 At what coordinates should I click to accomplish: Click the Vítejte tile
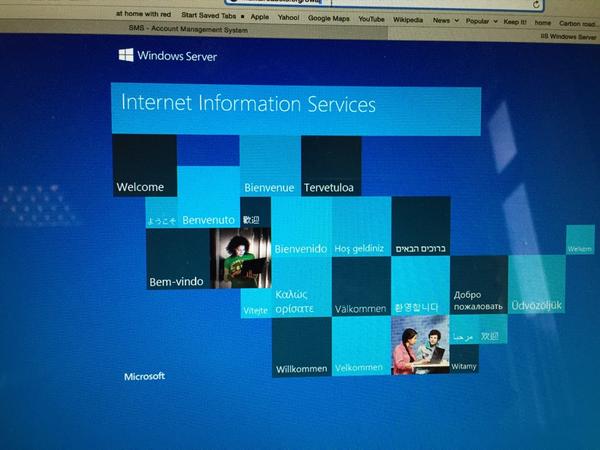256,303
